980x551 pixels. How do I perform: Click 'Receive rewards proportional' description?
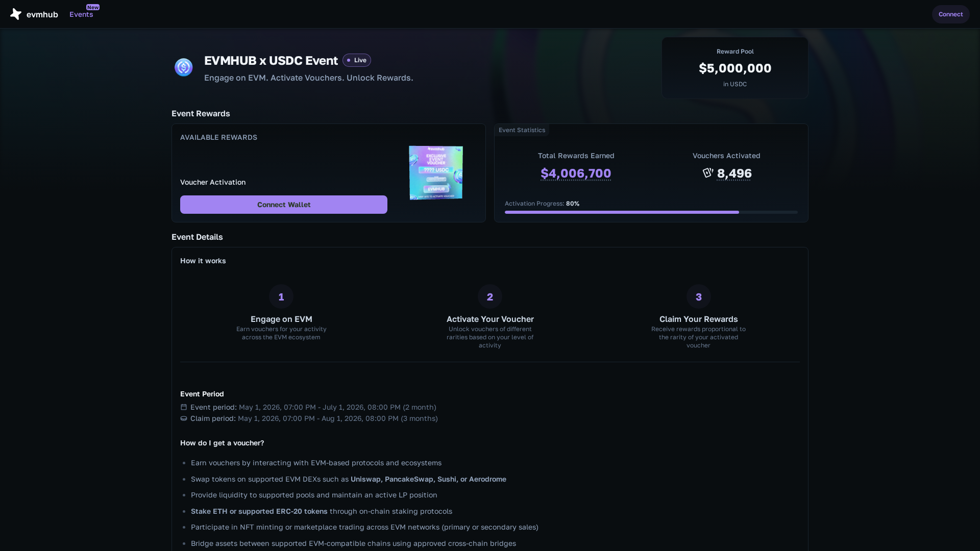tap(698, 337)
